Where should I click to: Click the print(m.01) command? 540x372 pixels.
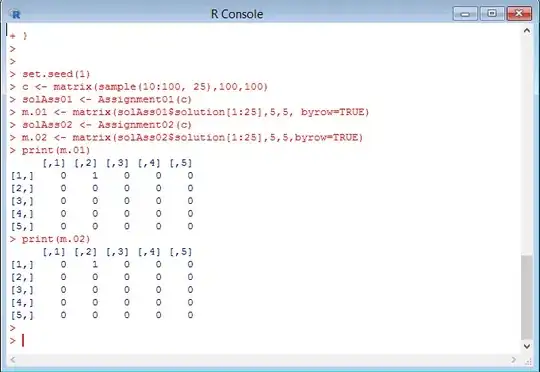[50, 151]
